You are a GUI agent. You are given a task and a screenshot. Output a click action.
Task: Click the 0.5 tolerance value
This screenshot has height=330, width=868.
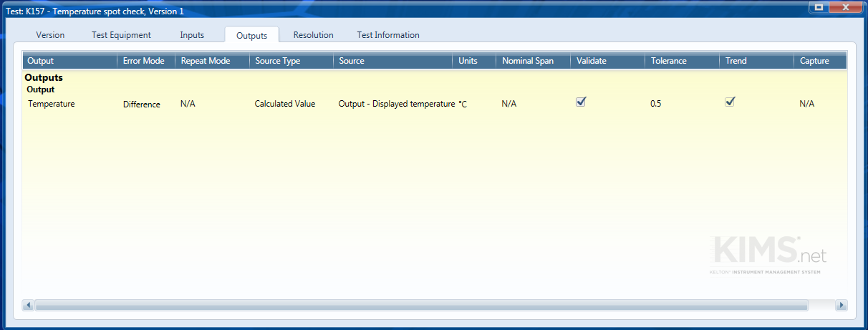point(656,104)
